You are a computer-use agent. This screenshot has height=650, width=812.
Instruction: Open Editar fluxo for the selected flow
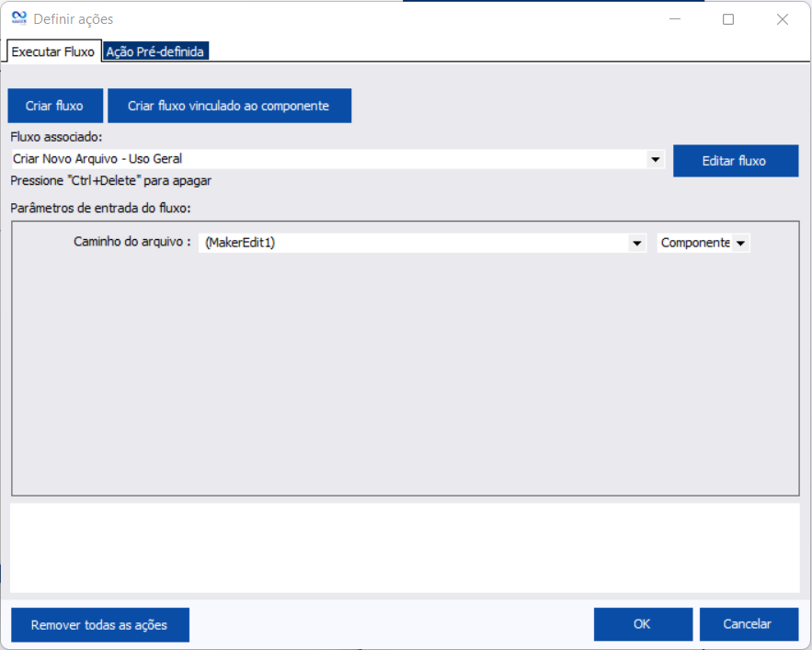(735, 160)
